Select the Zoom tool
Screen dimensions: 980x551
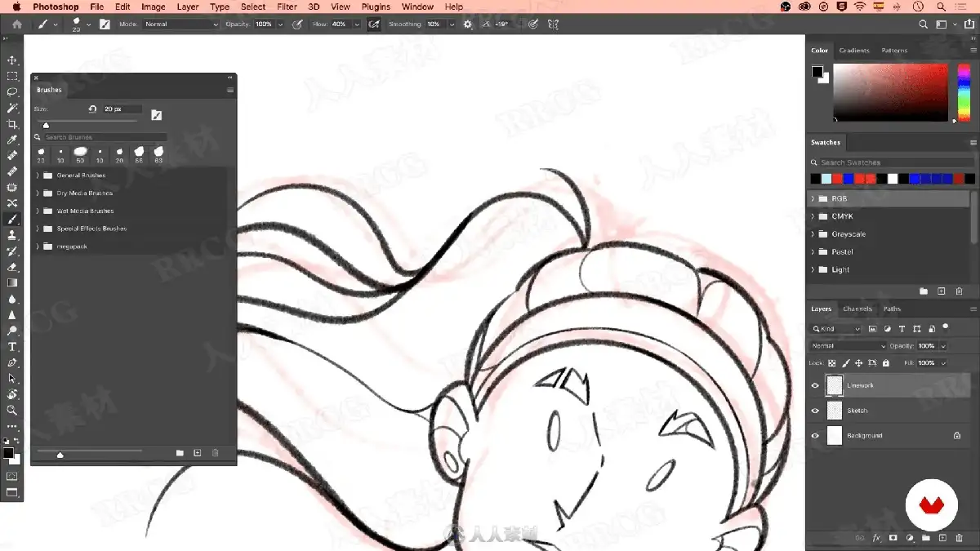(x=12, y=411)
